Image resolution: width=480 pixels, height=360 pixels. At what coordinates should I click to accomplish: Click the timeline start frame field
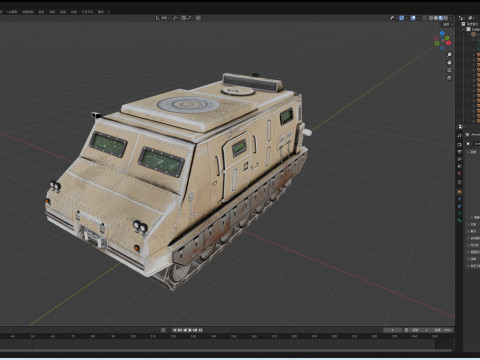click(x=420, y=330)
